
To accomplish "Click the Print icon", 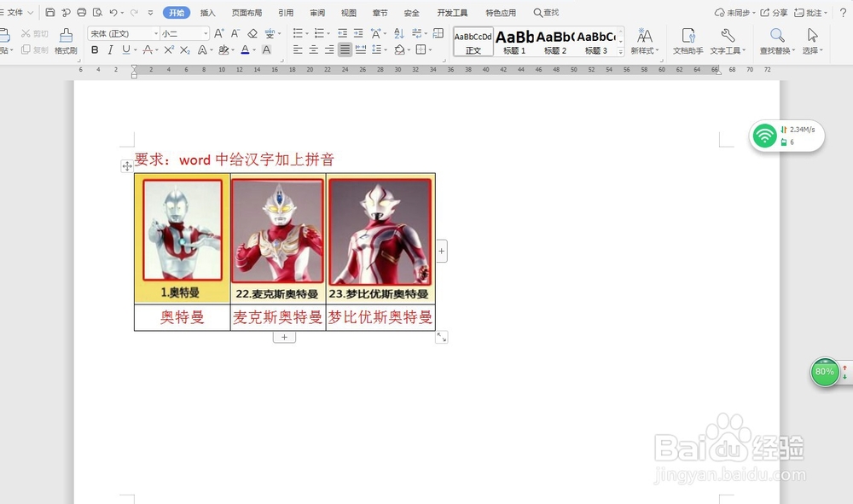I will coord(82,12).
